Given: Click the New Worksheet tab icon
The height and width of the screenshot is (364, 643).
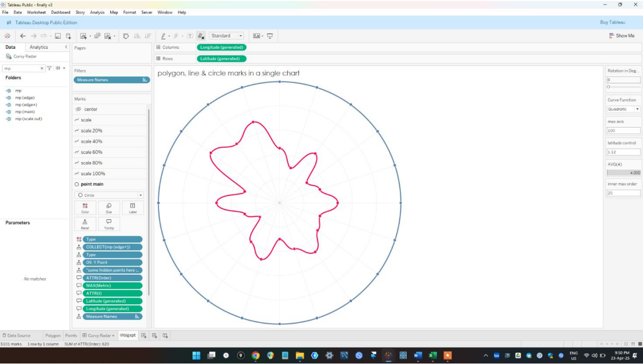Looking at the screenshot, I should (x=144, y=335).
